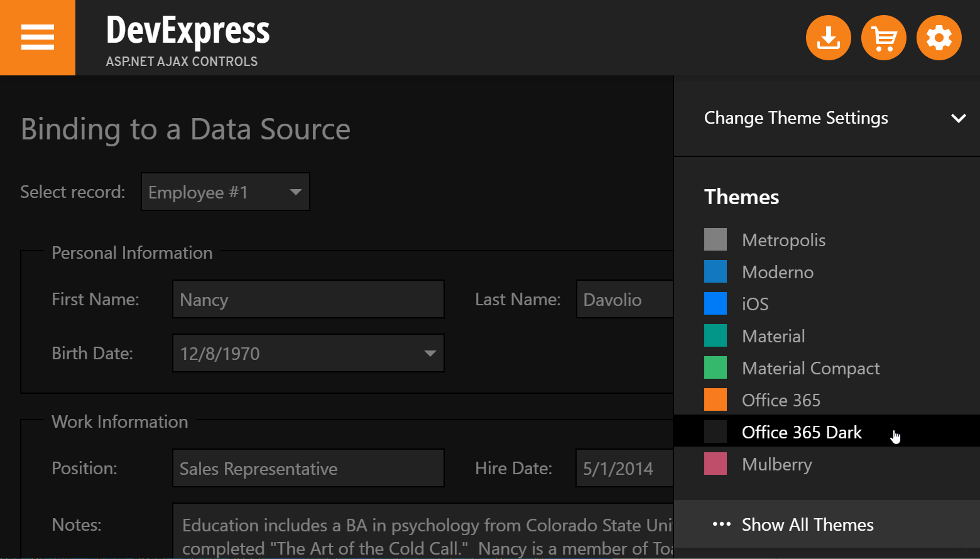Click the Binding to a Data Source heading
Screen dimensions: 980x559
click(185, 129)
